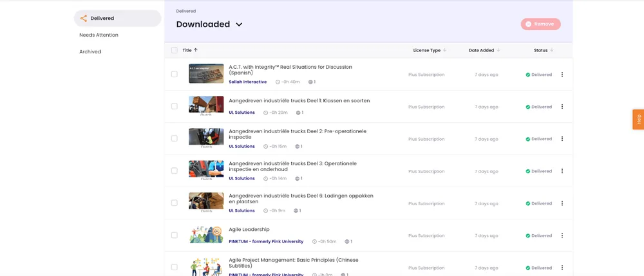The image size is (644, 276).
Task: Click UL Solutions link under Deel 1
Action: 241,113
